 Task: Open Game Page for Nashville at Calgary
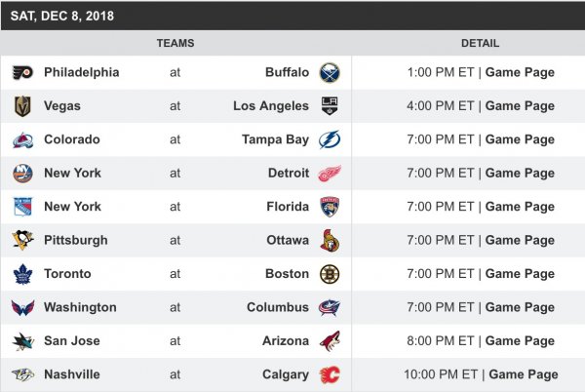tap(524, 374)
